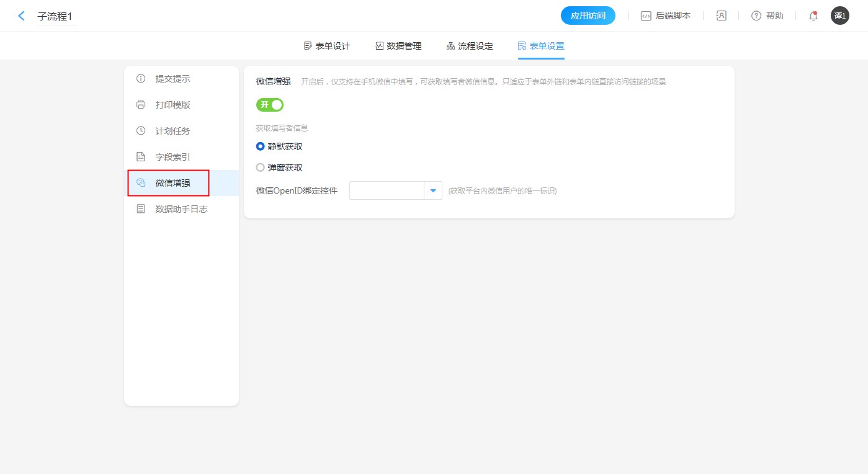The image size is (868, 474).
Task: Open the 数据管理 tab
Action: (398, 46)
